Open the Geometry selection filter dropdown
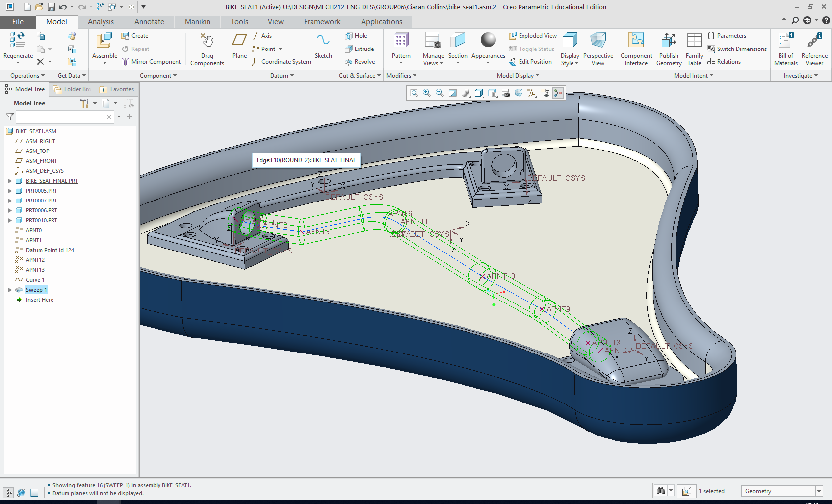The height and width of the screenshot is (504, 832). [819, 491]
